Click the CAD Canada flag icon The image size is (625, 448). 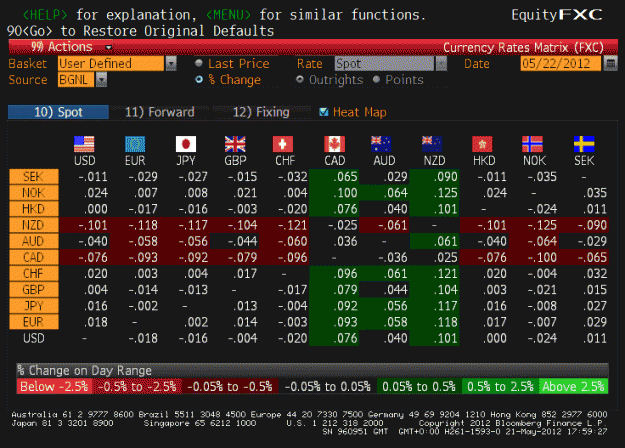point(334,144)
